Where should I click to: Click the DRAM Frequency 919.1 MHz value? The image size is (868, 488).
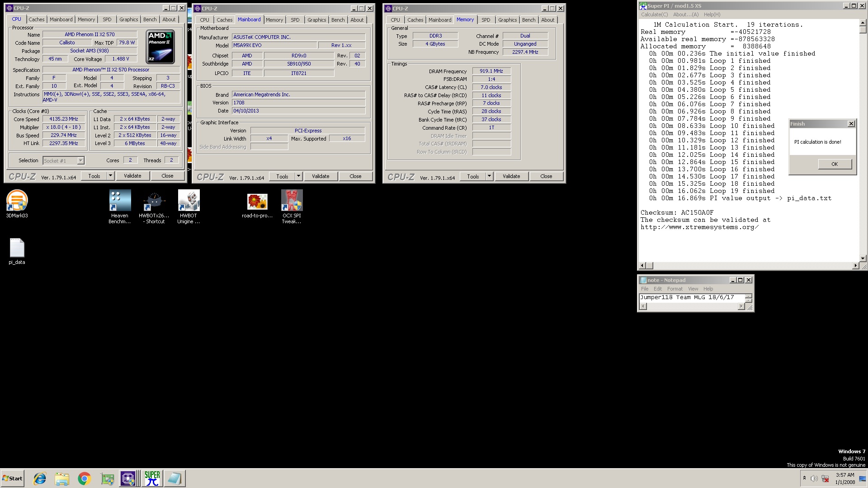click(x=491, y=71)
